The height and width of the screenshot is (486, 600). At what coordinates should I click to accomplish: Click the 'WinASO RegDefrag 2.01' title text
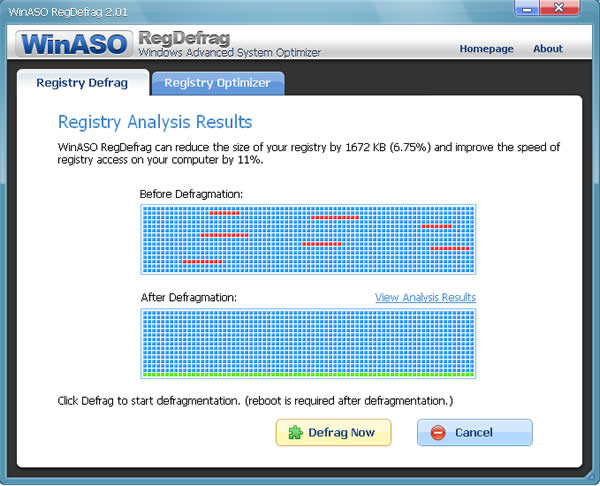point(68,12)
